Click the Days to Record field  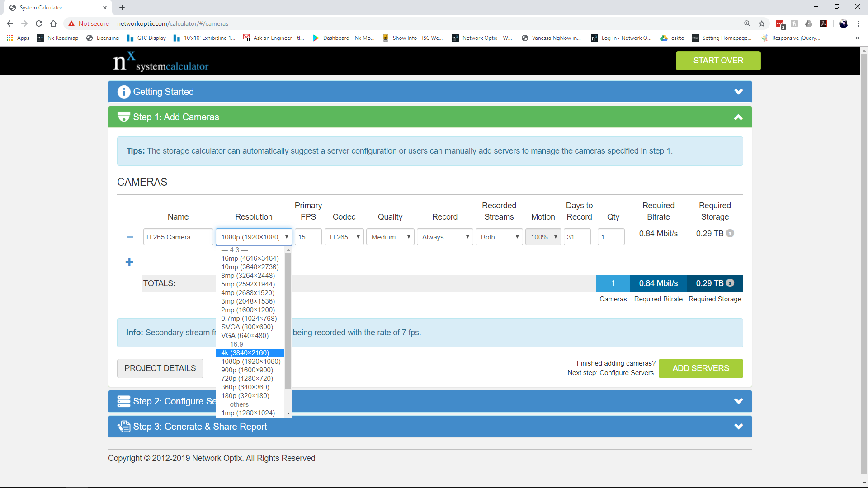[577, 237]
